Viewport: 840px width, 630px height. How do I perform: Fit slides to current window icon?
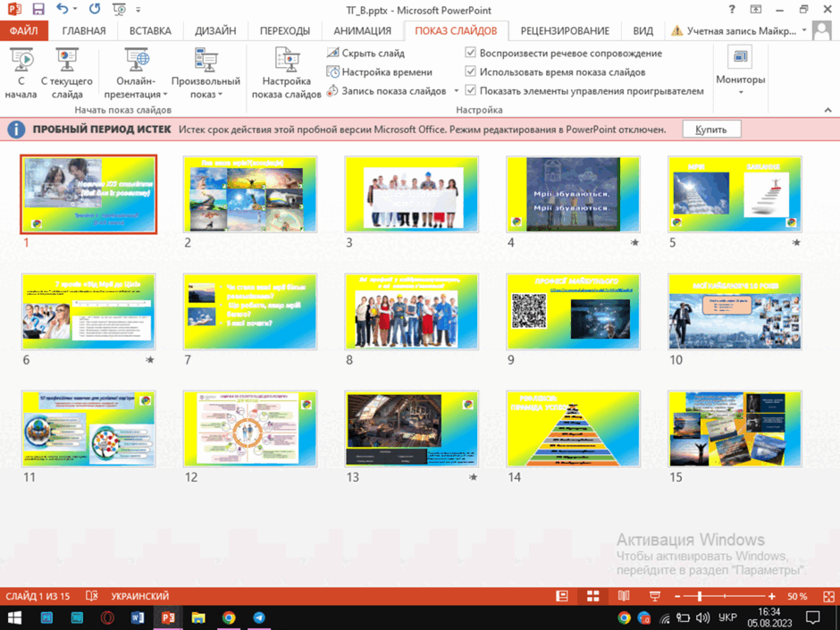(828, 596)
